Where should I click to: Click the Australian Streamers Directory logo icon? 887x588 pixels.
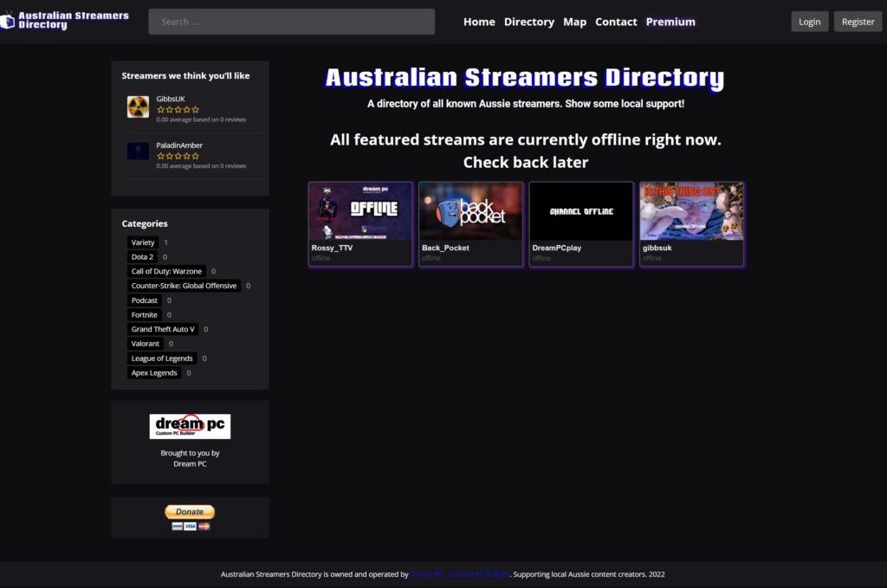[x=9, y=20]
